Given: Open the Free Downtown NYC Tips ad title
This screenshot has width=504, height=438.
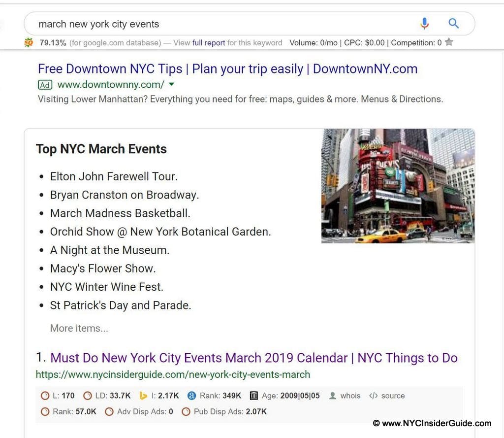Looking at the screenshot, I should [227, 69].
